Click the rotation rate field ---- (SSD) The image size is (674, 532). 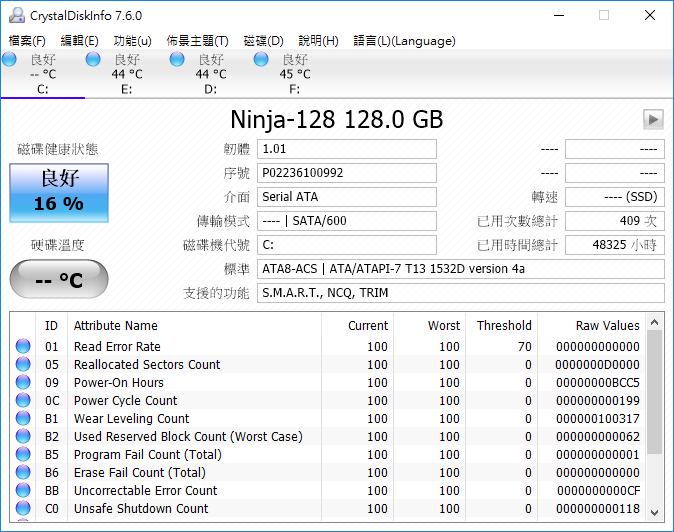pos(615,197)
